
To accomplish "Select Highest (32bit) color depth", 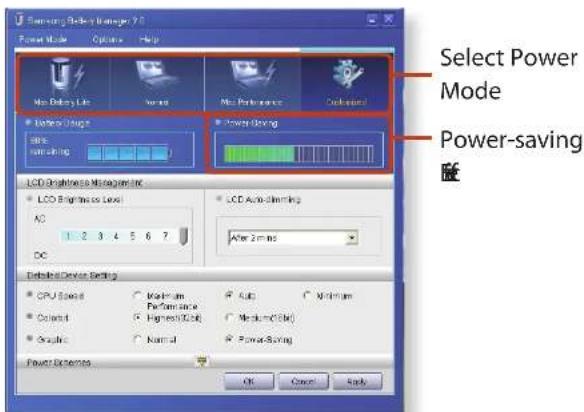I will point(137,318).
